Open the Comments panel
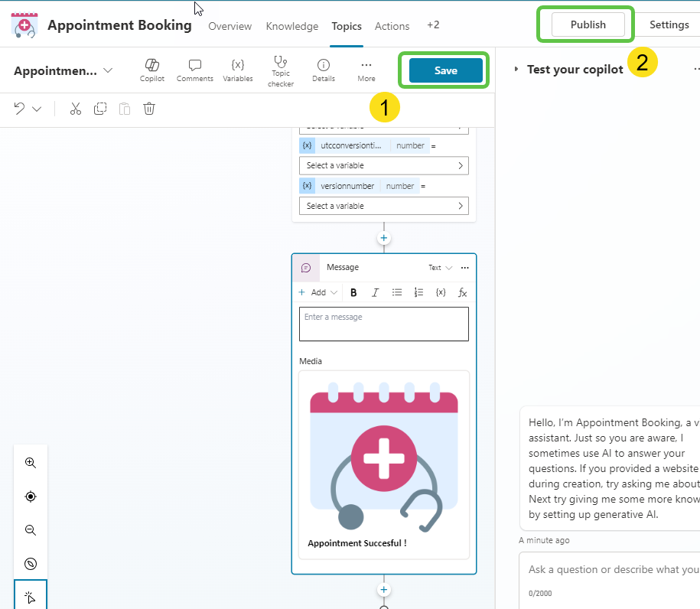Image resolution: width=700 pixels, height=609 pixels. pos(194,70)
